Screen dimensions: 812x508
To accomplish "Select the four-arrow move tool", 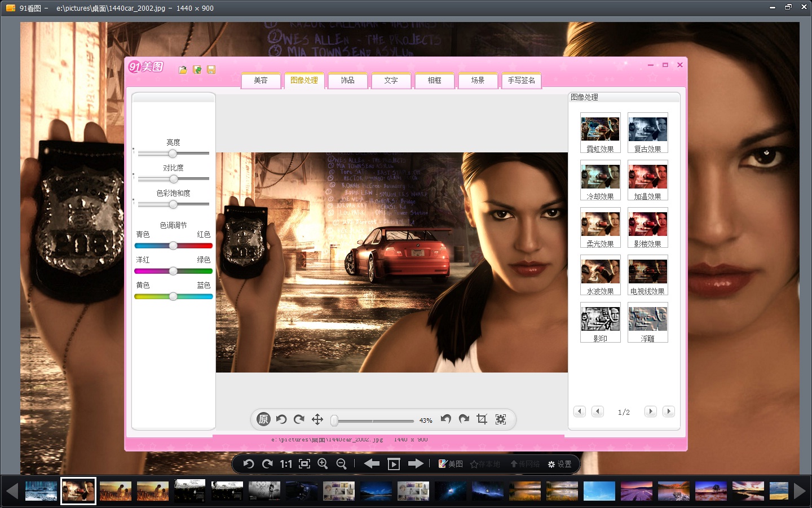I will coord(317,419).
